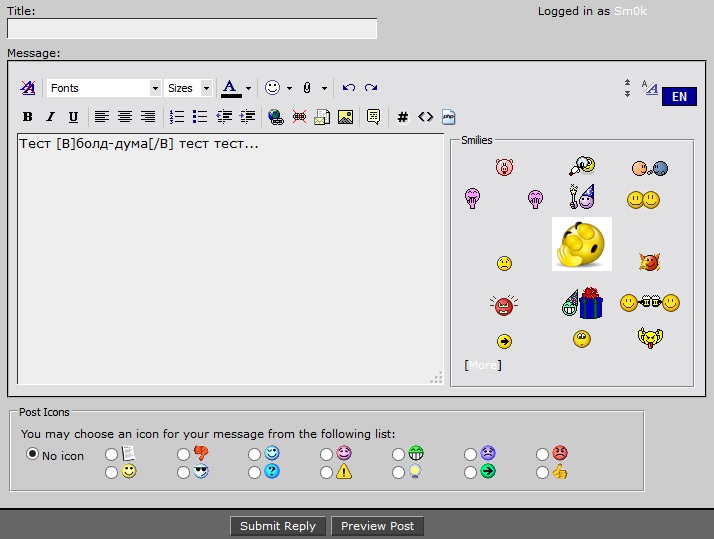Click the Title input field
This screenshot has height=539, width=714.
click(x=192, y=29)
